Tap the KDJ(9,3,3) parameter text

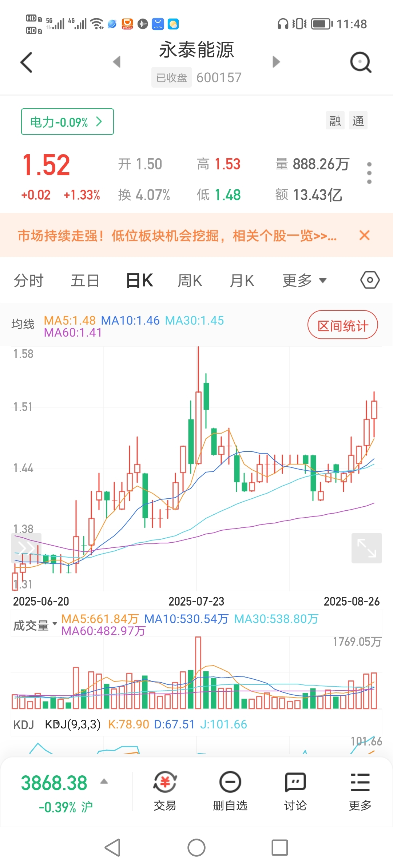point(73,724)
